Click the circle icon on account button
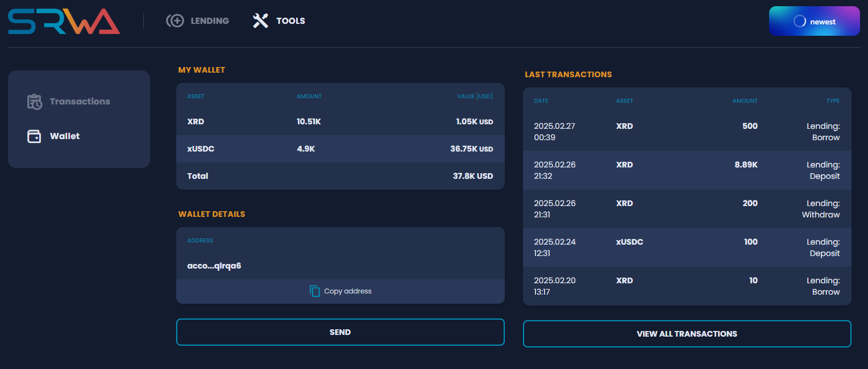This screenshot has width=868, height=369. tap(799, 22)
